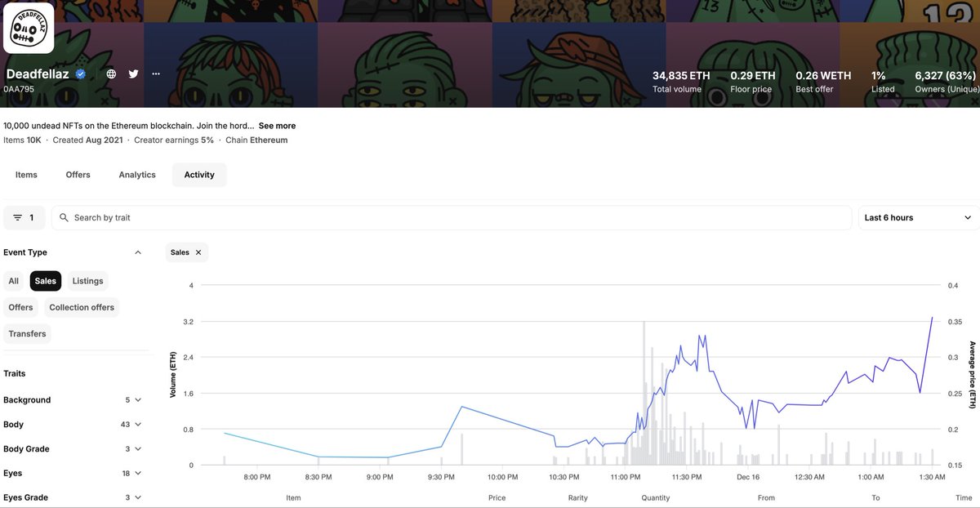980x508 pixels.
Task: Toggle the Collection offers filter
Action: pos(82,308)
